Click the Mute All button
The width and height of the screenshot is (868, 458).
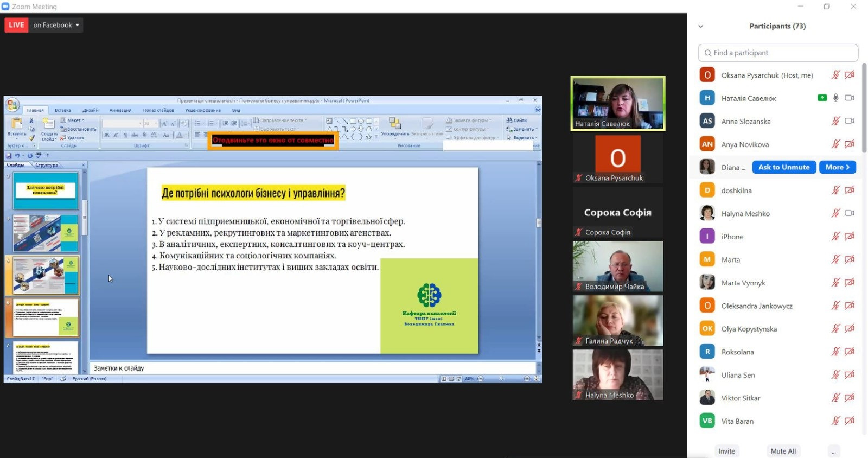[783, 451]
